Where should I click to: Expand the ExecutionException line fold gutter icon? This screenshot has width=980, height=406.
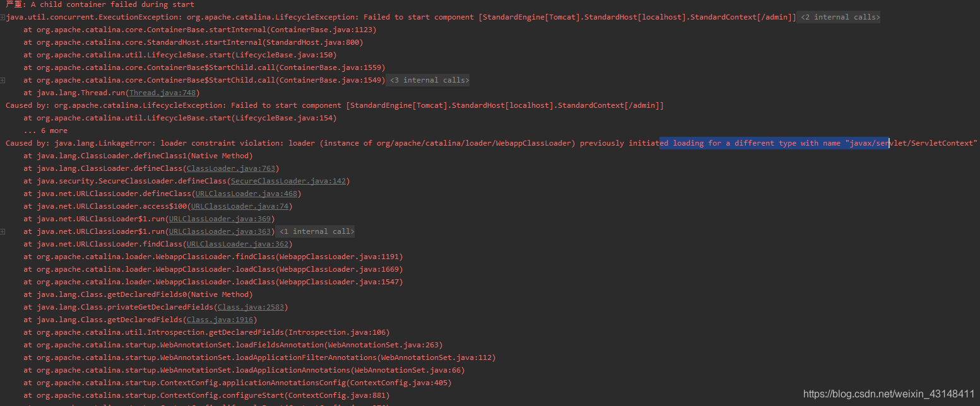tap(3, 17)
